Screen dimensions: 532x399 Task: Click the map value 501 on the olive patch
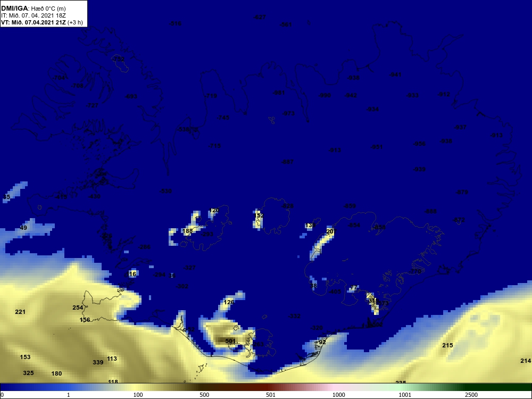230,341
